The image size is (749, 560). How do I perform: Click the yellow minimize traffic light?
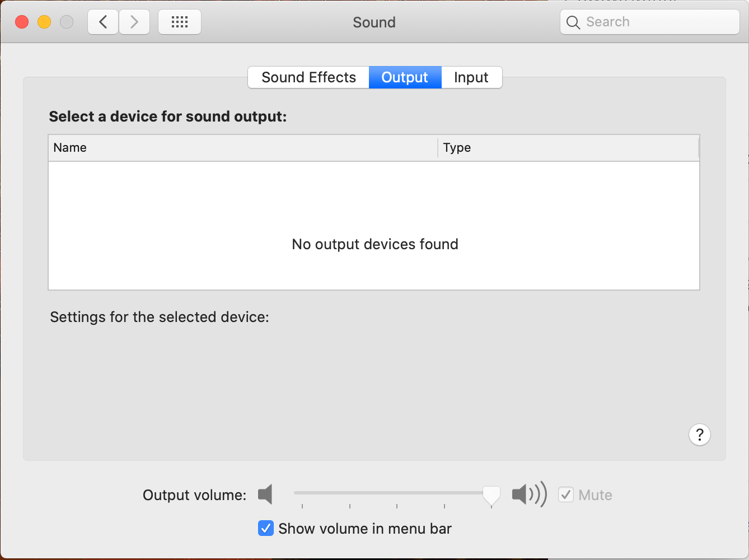tap(44, 22)
